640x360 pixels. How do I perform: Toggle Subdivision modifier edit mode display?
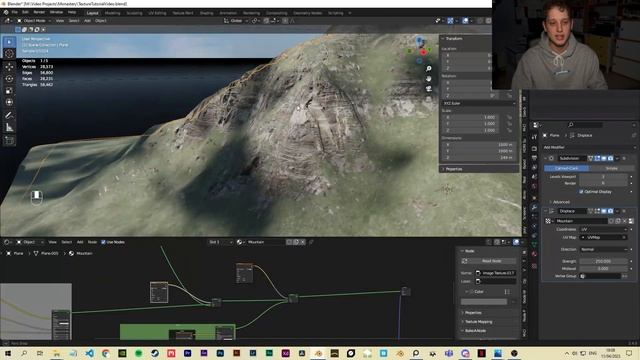(597, 158)
